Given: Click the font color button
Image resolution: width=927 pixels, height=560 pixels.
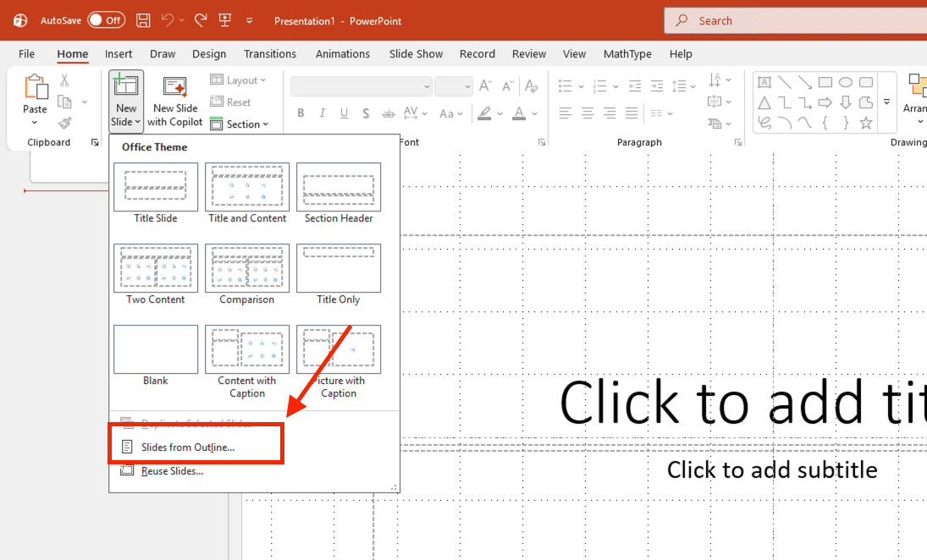Looking at the screenshot, I should 519,113.
